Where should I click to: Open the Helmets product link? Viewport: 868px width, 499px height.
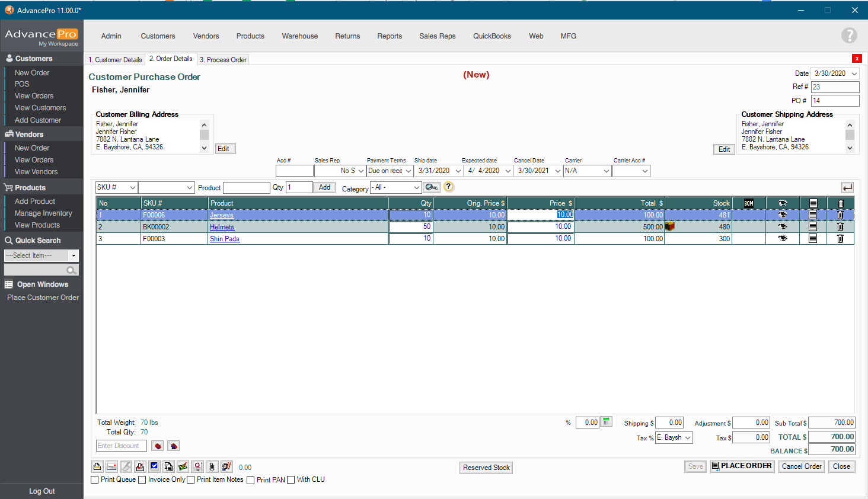pos(222,227)
